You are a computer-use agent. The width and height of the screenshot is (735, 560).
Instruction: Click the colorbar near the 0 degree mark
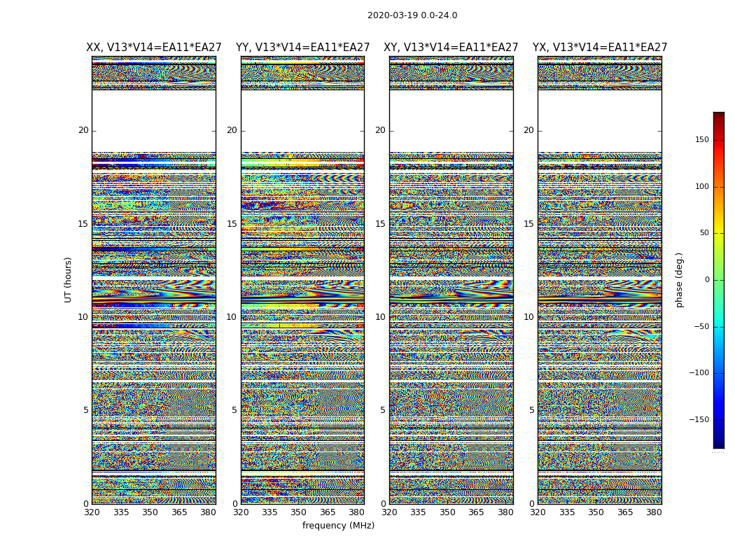coord(719,280)
